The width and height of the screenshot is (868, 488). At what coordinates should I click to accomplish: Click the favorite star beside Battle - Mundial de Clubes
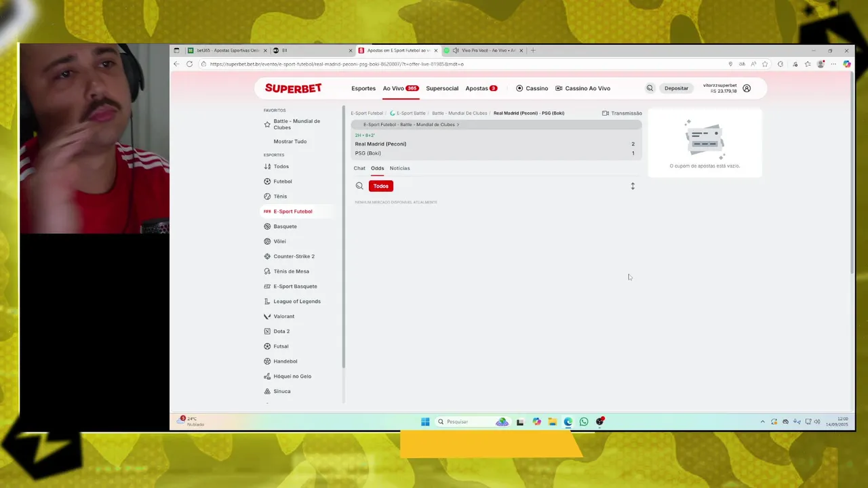[267, 125]
